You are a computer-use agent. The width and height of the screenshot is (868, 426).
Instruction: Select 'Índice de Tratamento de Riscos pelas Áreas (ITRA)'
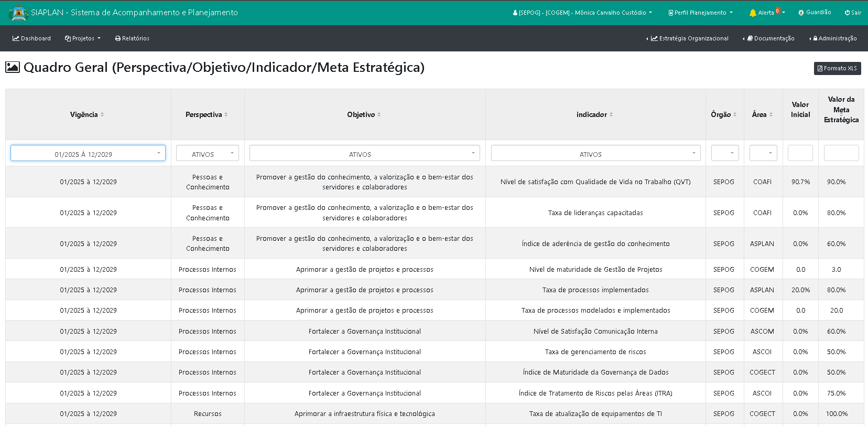tap(595, 393)
